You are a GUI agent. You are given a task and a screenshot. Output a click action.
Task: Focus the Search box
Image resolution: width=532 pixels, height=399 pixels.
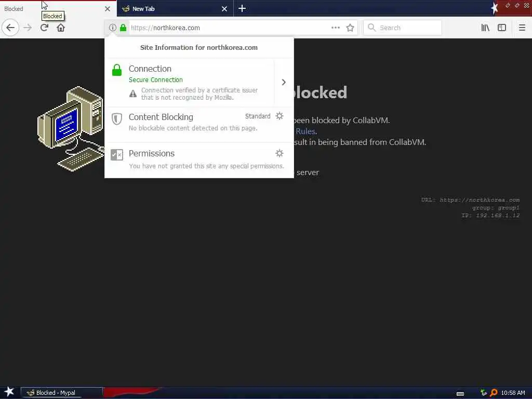tap(403, 28)
